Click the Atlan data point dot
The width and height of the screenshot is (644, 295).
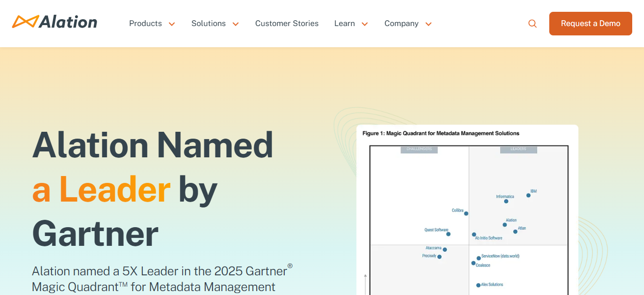(515, 232)
